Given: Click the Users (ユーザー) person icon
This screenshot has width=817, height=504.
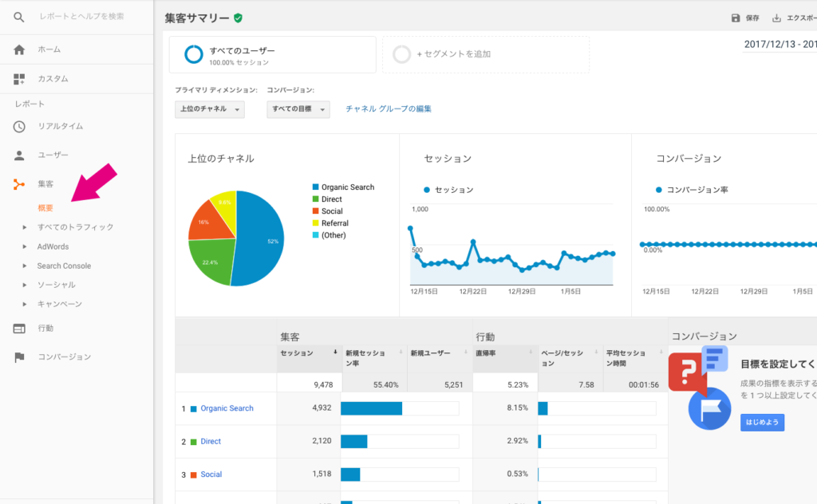Looking at the screenshot, I should (19, 156).
